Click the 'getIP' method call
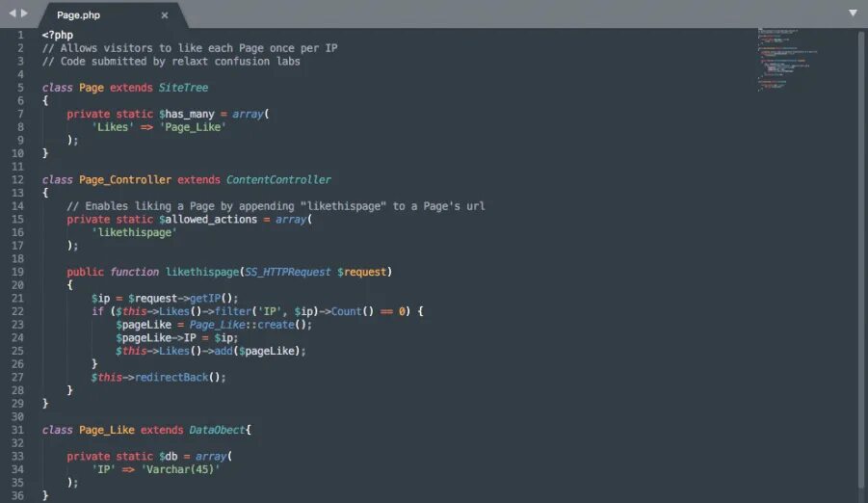Screen dimensions: 868x503 205,299
